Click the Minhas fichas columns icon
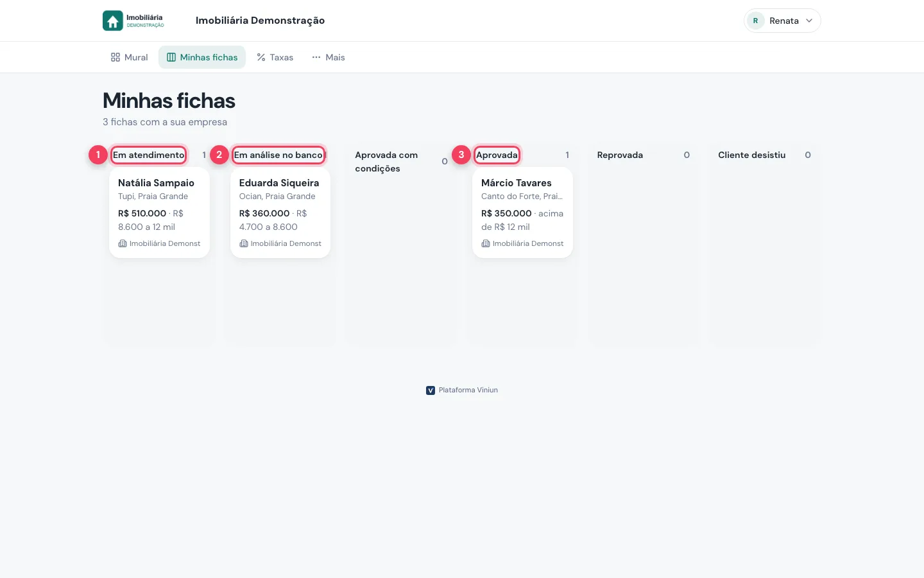924x578 pixels. pyautogui.click(x=171, y=57)
